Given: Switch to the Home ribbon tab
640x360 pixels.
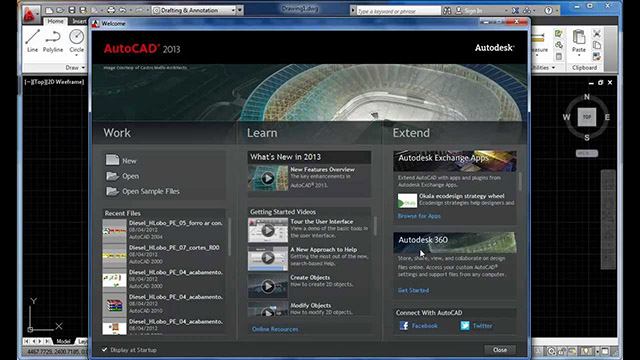Looking at the screenshot, I should [x=55, y=21].
